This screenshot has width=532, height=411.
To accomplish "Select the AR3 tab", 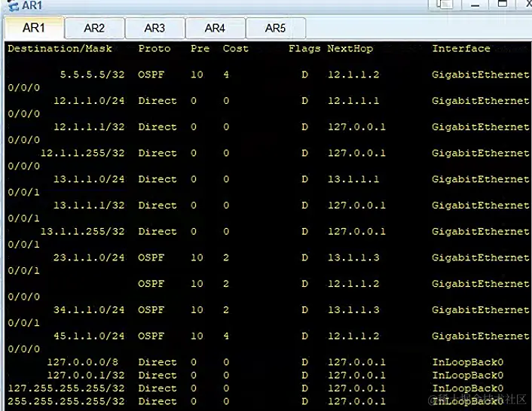I will click(x=154, y=28).
